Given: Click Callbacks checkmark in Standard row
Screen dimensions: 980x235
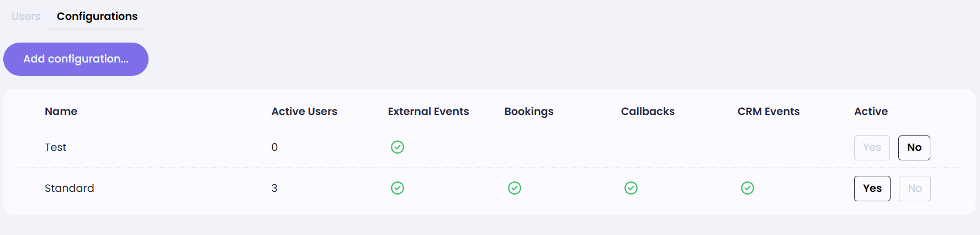Looking at the screenshot, I should click(x=631, y=188).
